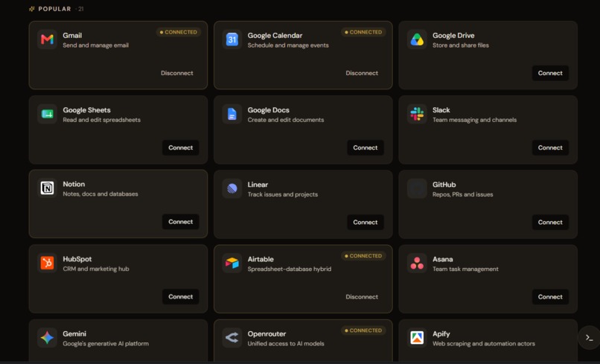
Task: Click 'Team task management' description
Action: click(465, 269)
